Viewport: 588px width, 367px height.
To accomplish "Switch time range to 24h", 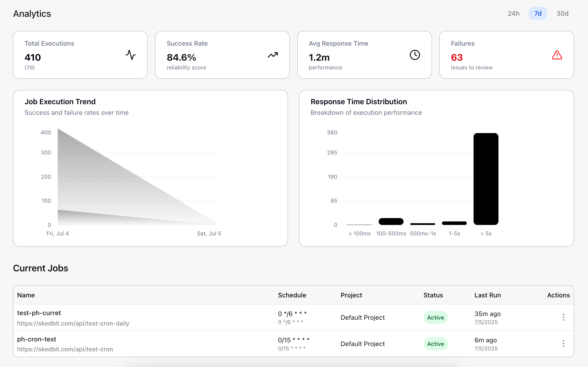I will (x=513, y=13).
